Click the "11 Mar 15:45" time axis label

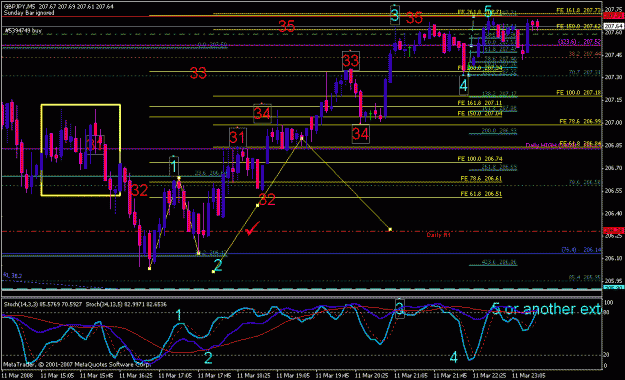click(96, 376)
